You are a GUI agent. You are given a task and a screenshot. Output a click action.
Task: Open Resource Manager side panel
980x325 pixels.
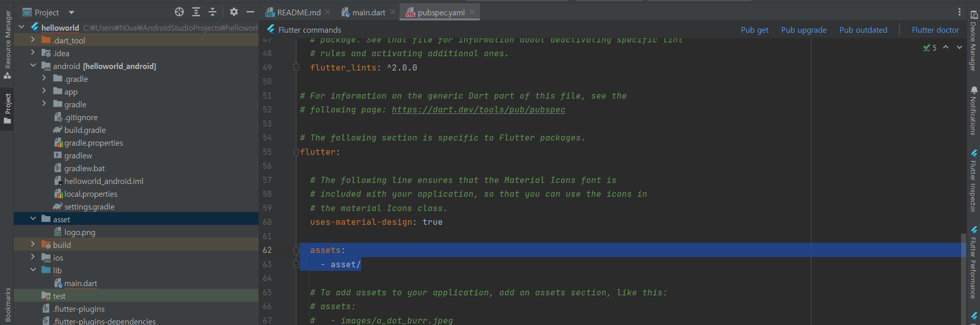click(7, 45)
